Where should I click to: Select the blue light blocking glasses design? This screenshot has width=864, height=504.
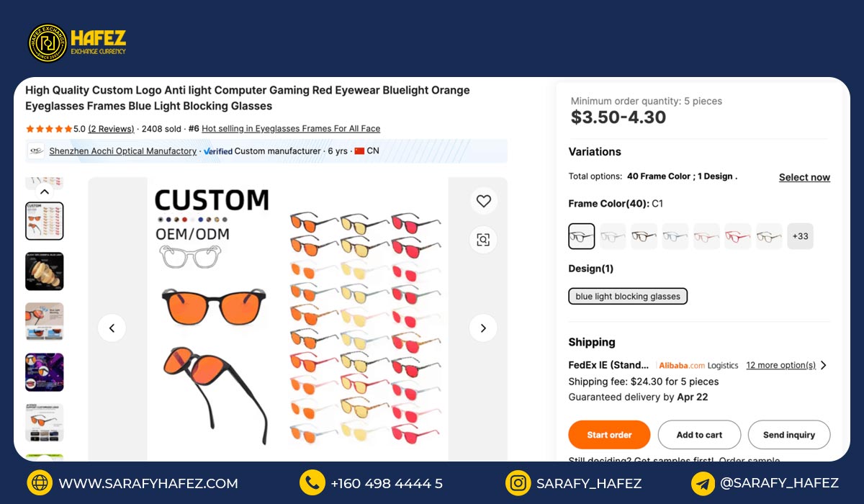tap(628, 297)
